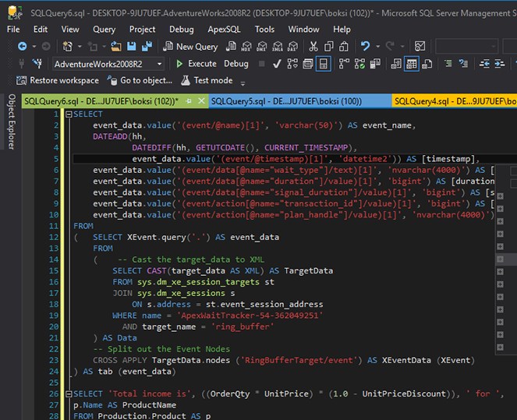Open the back navigation history dropdown arrow
Image resolution: width=517 pixels, height=420 pixels.
click(34, 47)
